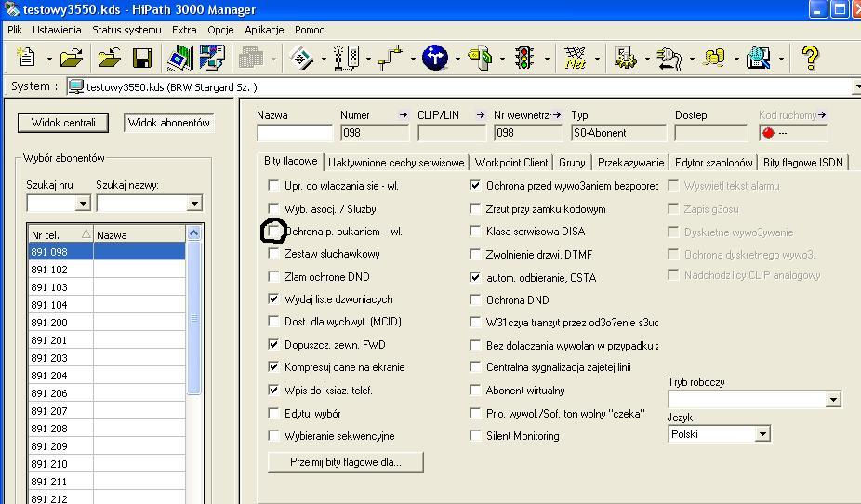Expand dropdown arrow beside telephone keypad icon
The width and height of the screenshot is (861, 504).
324,59
